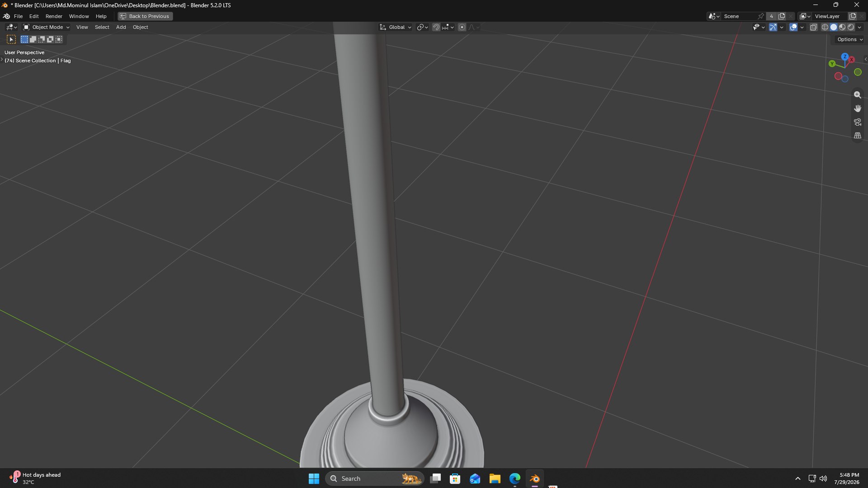The image size is (868, 488).
Task: Open the scene browse dropdown icon
Action: coord(714,16)
